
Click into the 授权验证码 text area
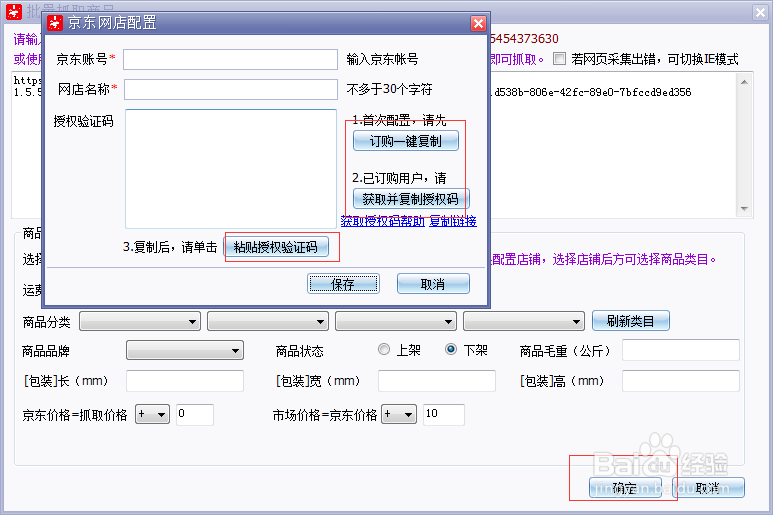click(231, 169)
